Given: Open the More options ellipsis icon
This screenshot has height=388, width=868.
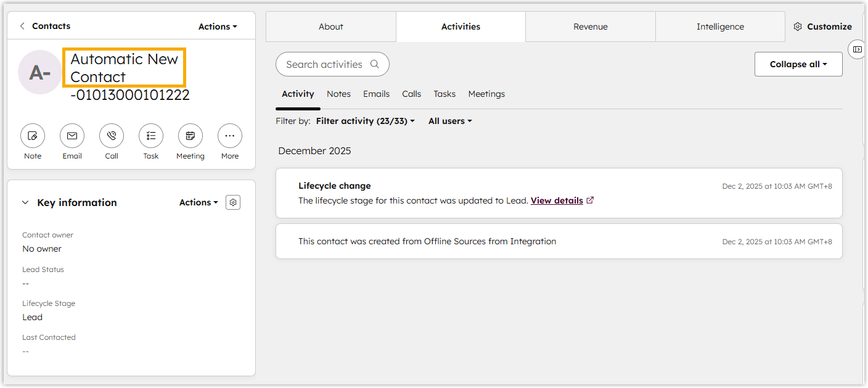Looking at the screenshot, I should (230, 136).
